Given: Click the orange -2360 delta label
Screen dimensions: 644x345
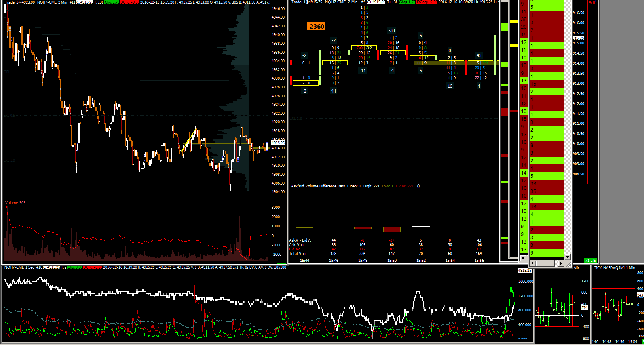Looking at the screenshot, I should 316,27.
